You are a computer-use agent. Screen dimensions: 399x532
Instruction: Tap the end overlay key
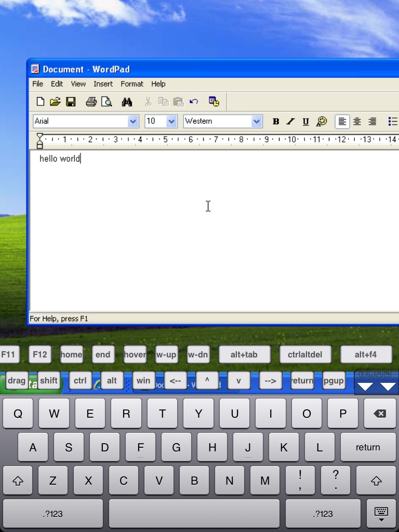coord(103,354)
